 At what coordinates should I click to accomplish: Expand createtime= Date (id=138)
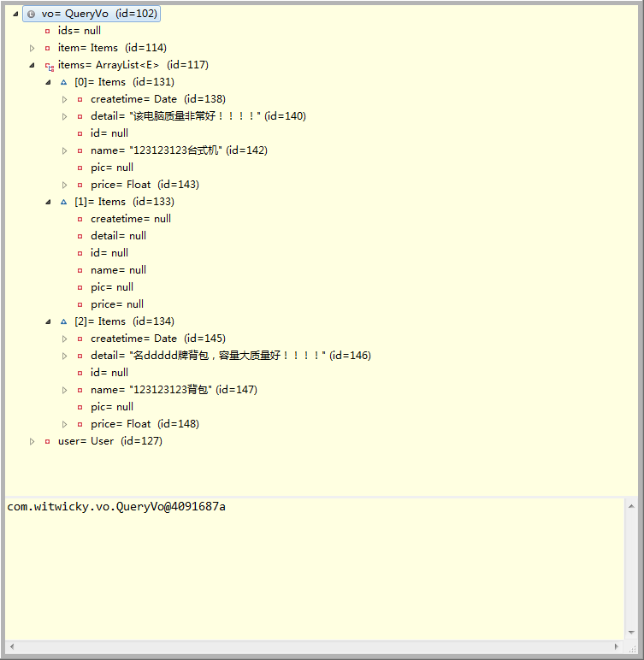[64, 99]
